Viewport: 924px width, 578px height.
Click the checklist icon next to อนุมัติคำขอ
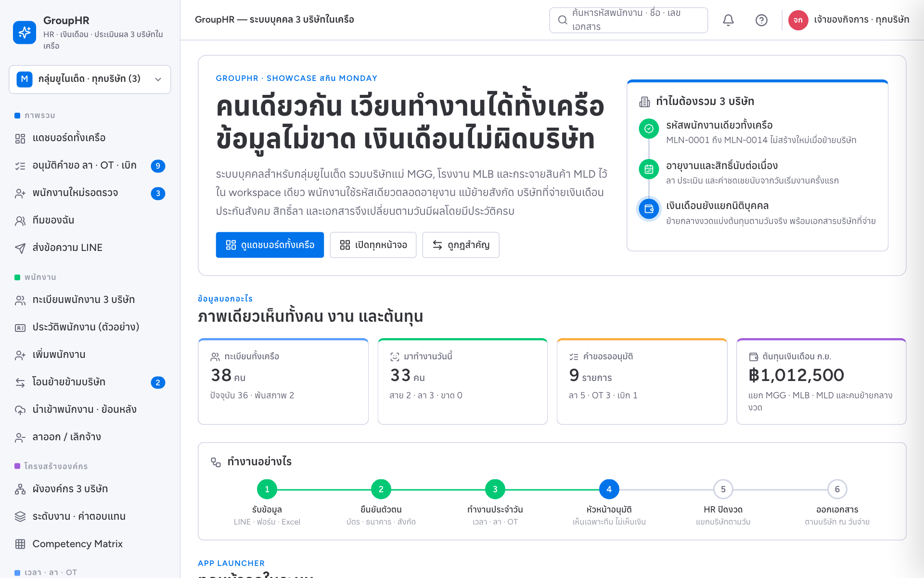pos(20,166)
